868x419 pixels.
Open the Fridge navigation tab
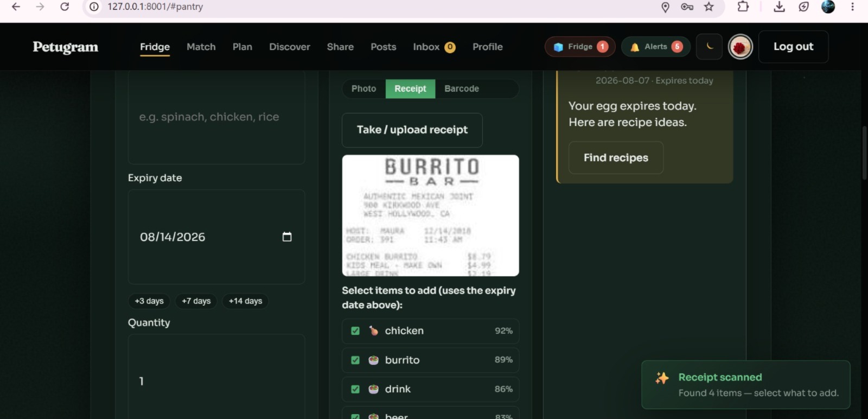155,47
